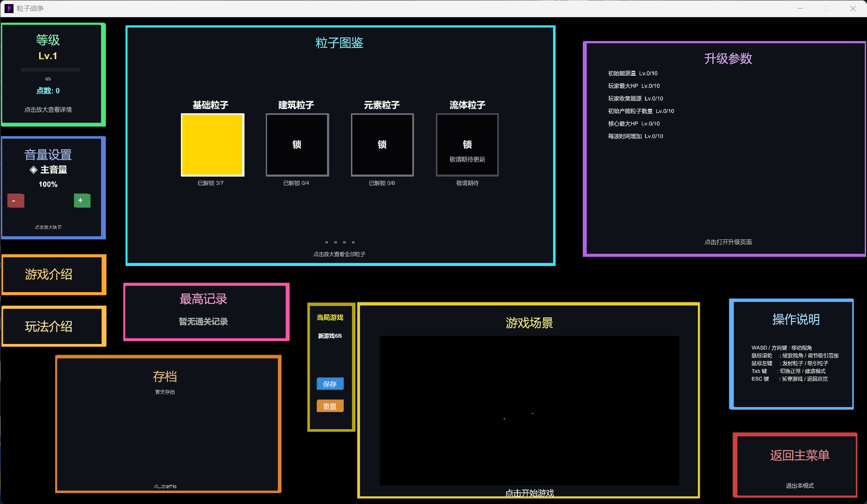Click the 升级参数 heading

[x=728, y=59]
